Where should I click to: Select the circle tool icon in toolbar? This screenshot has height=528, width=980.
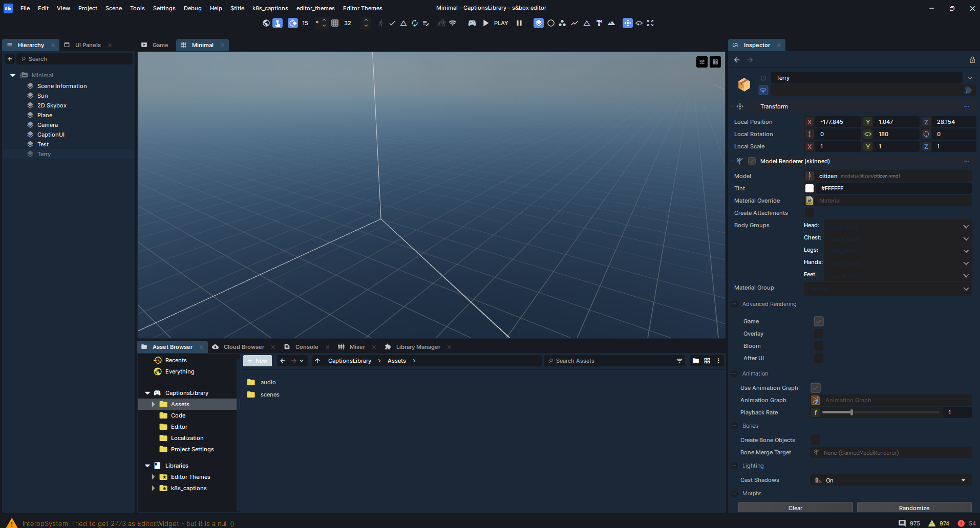(551, 23)
